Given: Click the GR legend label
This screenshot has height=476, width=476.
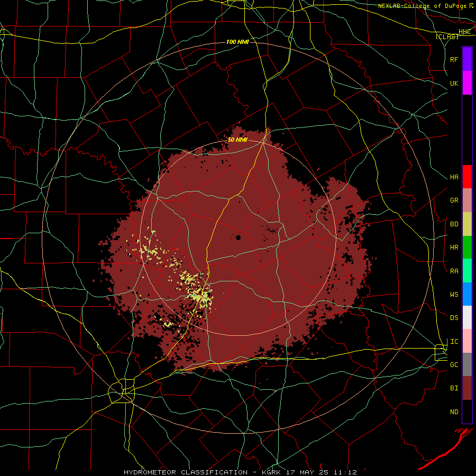Looking at the screenshot, I should point(454,200).
